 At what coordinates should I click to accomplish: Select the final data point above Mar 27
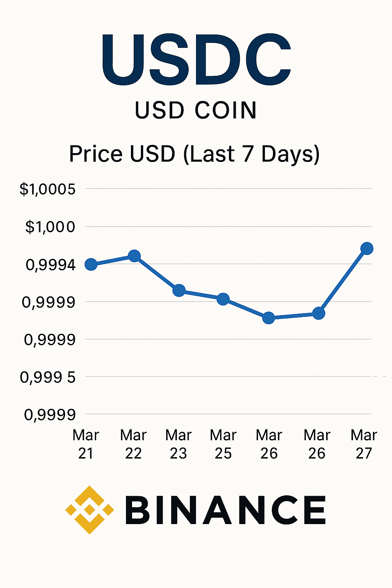click(367, 248)
